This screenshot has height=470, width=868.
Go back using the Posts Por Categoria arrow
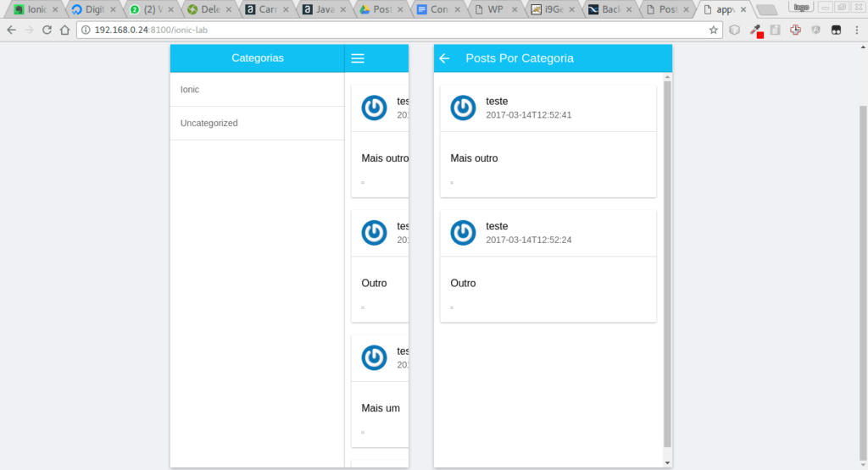tap(445, 58)
